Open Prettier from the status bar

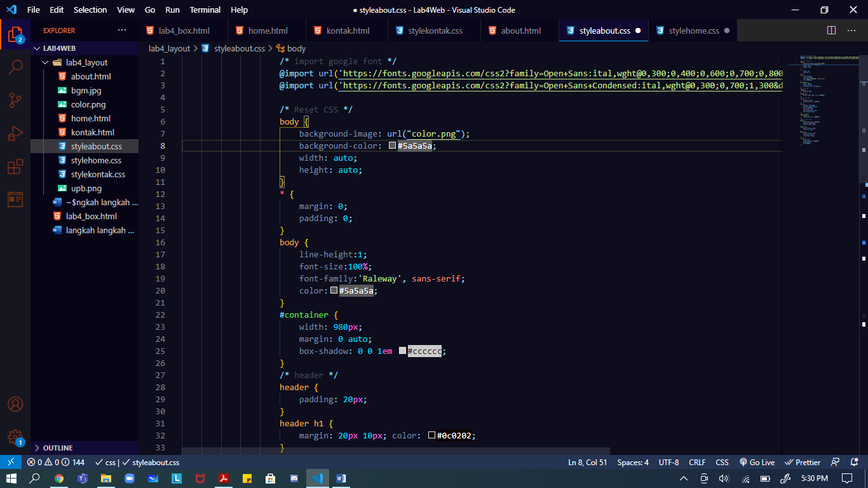click(x=802, y=462)
